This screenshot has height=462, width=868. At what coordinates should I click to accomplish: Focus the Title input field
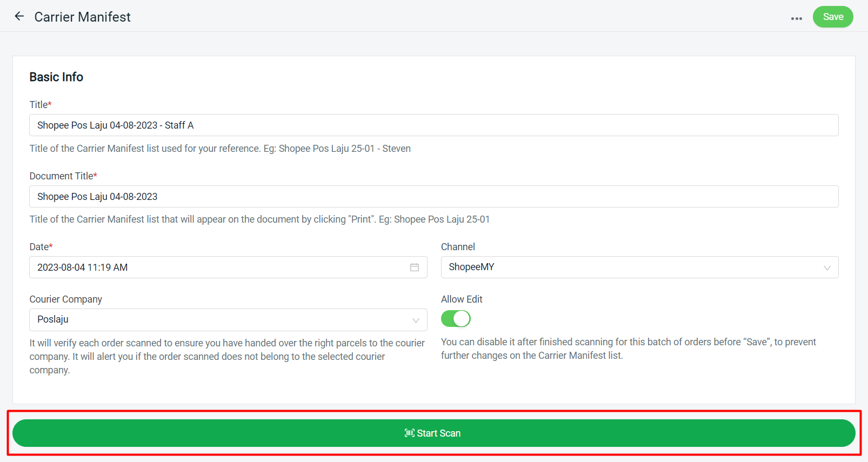(433, 125)
